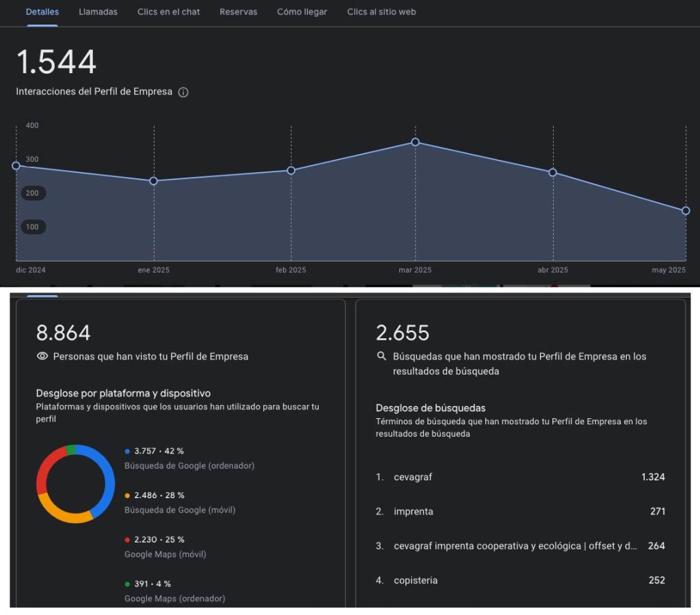Select the 'imprenta' search term row
This screenshot has height=615, width=700.
[x=520, y=511]
